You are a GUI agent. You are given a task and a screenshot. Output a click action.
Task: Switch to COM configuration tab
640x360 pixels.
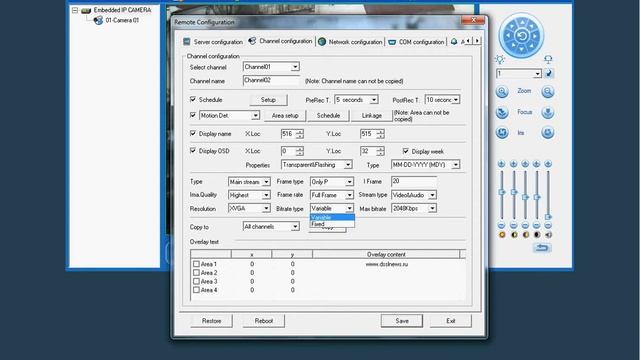(416, 42)
